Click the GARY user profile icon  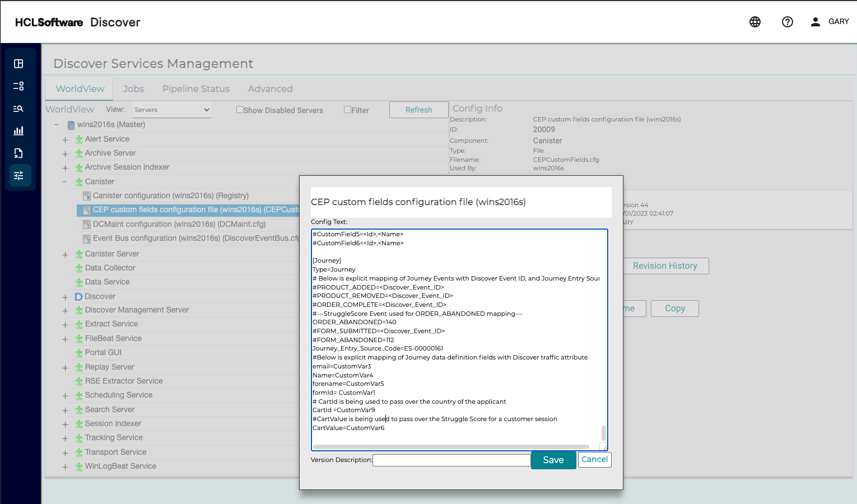click(x=816, y=22)
